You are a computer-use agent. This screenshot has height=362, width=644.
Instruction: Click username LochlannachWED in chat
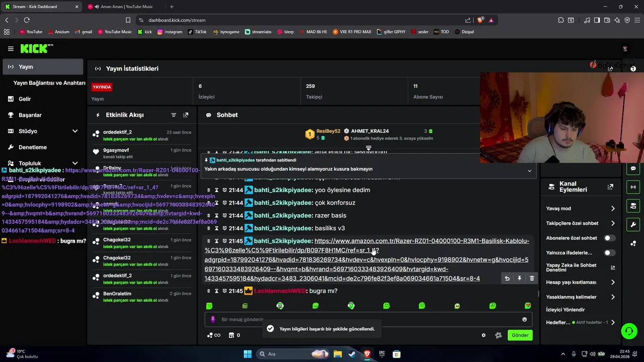[280, 291]
